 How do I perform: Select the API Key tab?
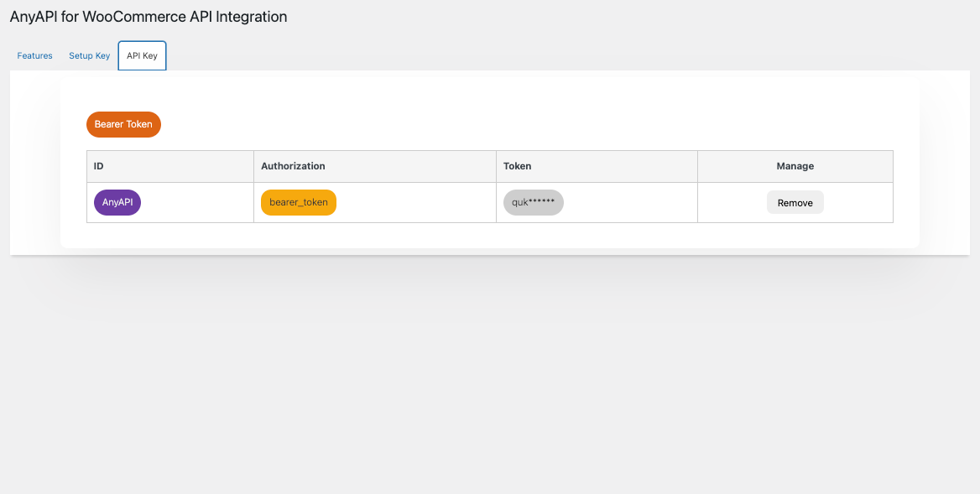pos(142,56)
